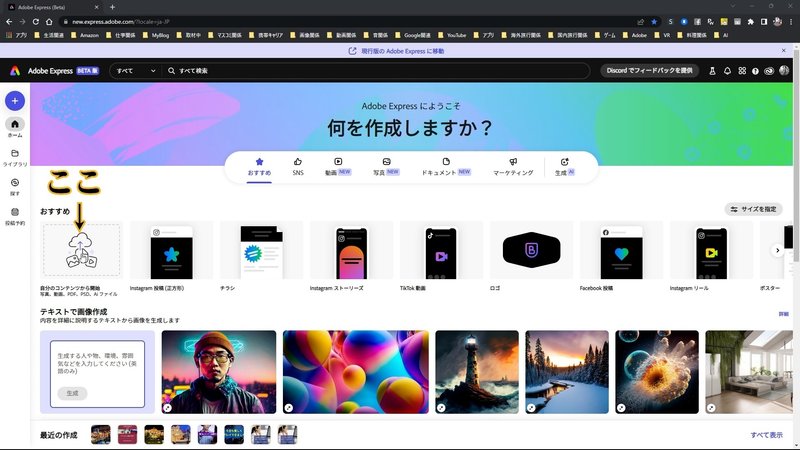Select the 動画 tab
Viewport: 800px width, 450px height.
(338, 167)
